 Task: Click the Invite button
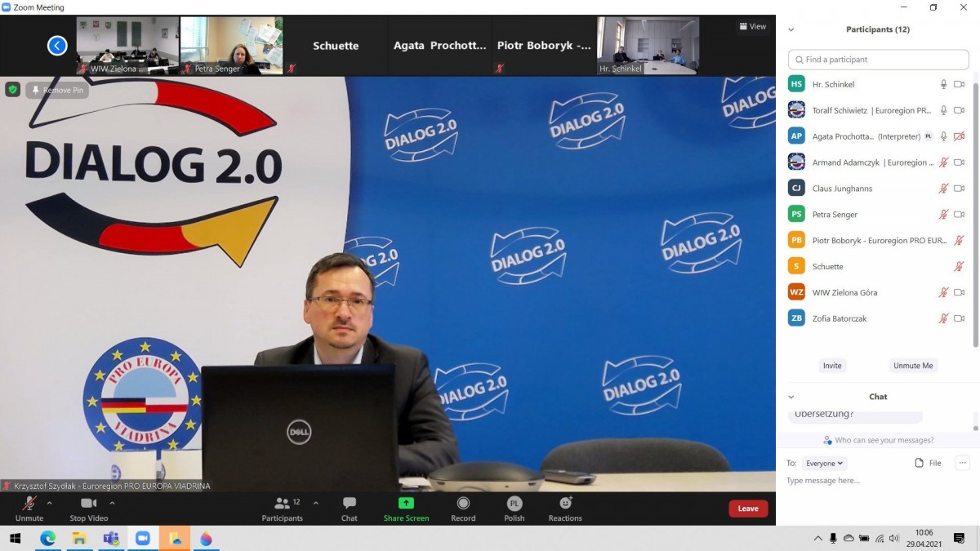(x=832, y=366)
